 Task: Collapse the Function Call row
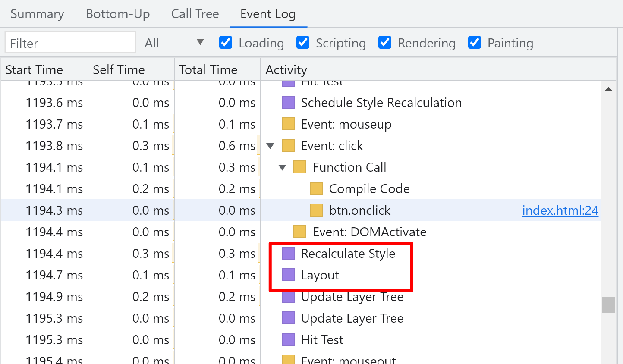(x=282, y=167)
